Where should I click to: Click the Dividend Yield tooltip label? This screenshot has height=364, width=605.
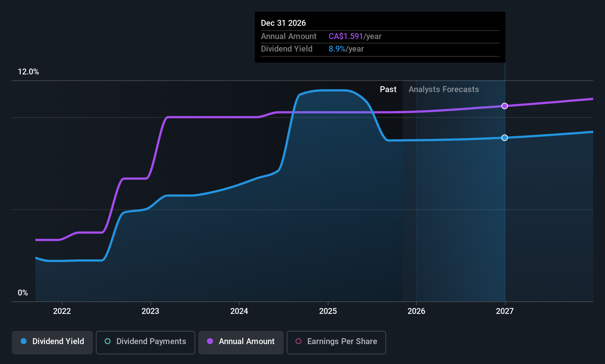point(287,49)
